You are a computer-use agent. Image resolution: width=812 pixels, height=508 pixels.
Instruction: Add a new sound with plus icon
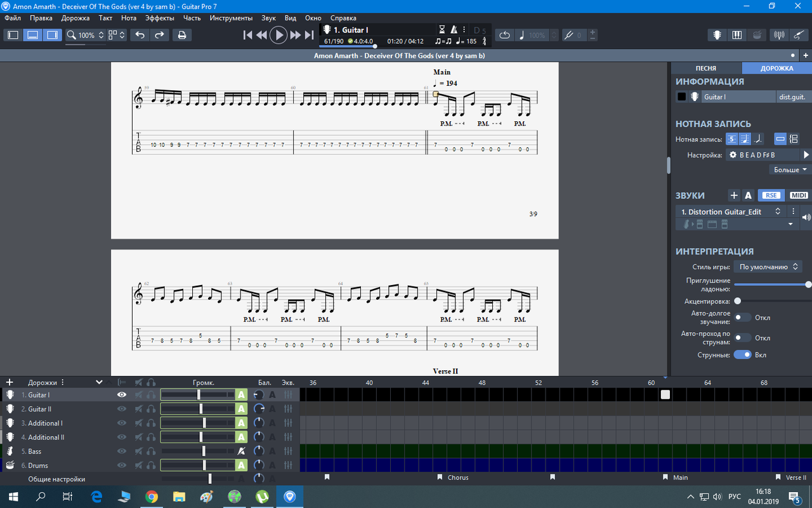click(x=734, y=196)
